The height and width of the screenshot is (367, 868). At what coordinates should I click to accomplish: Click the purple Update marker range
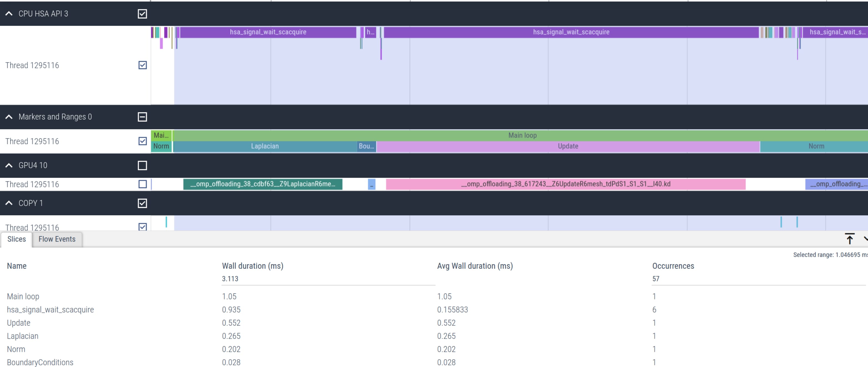[568, 146]
